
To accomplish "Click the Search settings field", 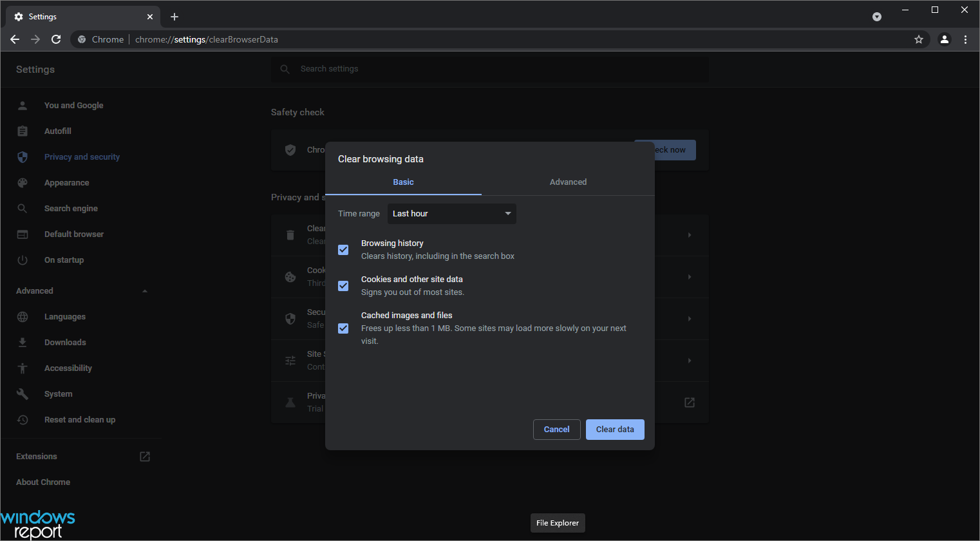I will [490, 69].
